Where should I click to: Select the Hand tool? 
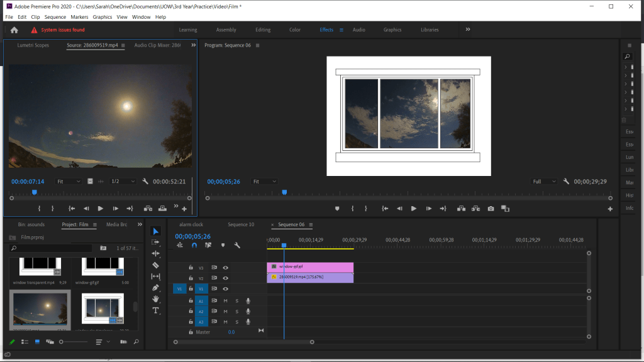pyautogui.click(x=156, y=299)
